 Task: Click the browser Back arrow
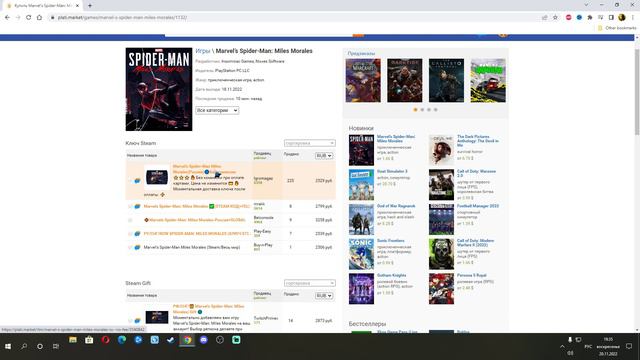[7, 18]
